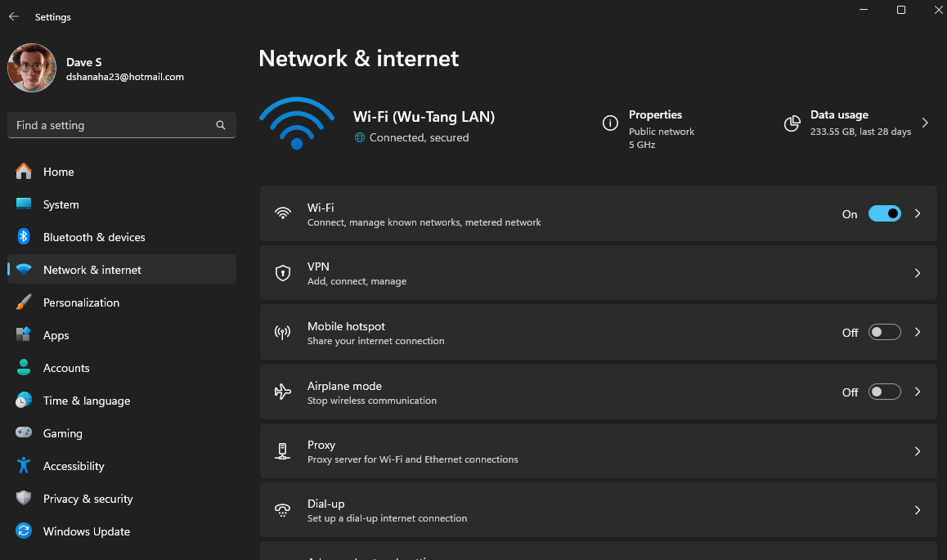Screen dimensions: 947x560
Task: Select Network & internet in sidebar
Action: point(93,270)
